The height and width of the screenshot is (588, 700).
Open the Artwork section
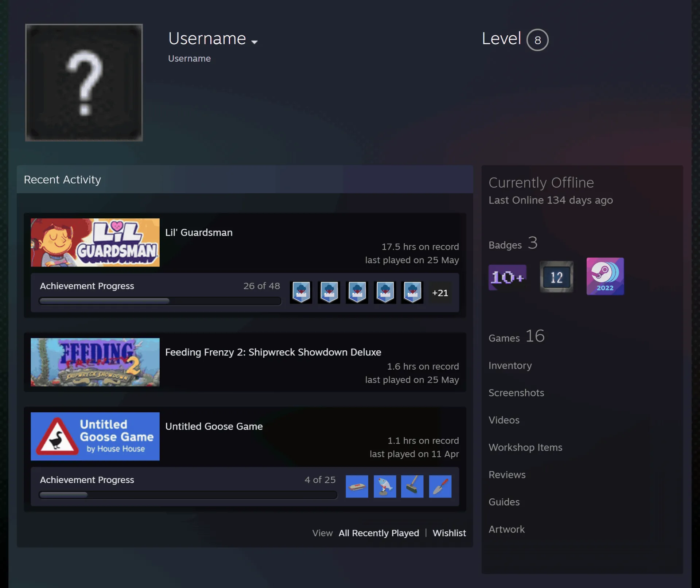tap(506, 529)
